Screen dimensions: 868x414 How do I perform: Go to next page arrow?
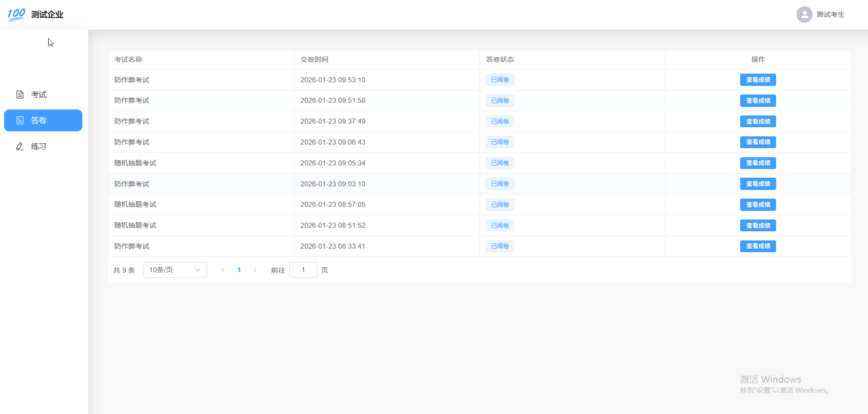pos(255,270)
